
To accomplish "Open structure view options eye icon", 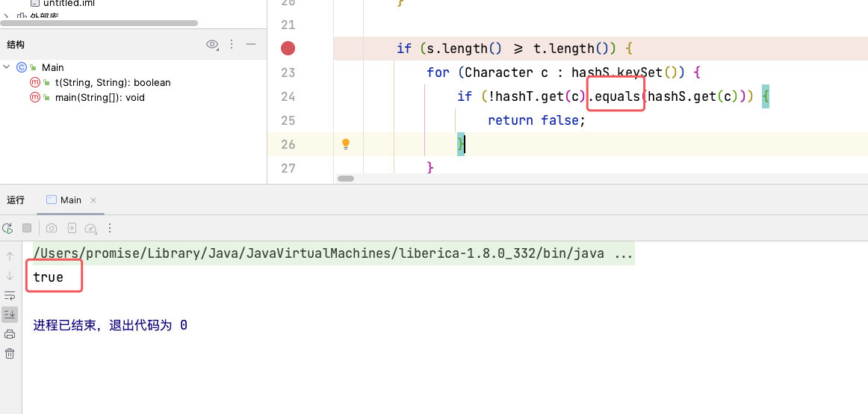I will point(212,44).
